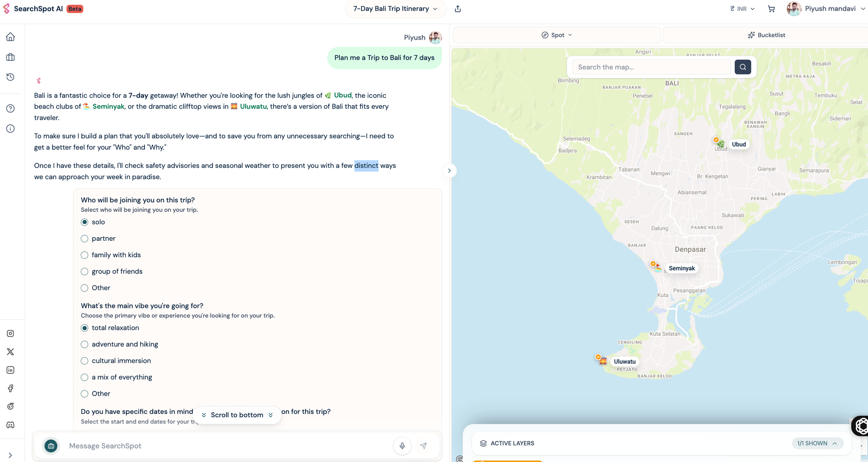Choose "group of friends" radio option
The width and height of the screenshot is (868, 462).
point(85,272)
